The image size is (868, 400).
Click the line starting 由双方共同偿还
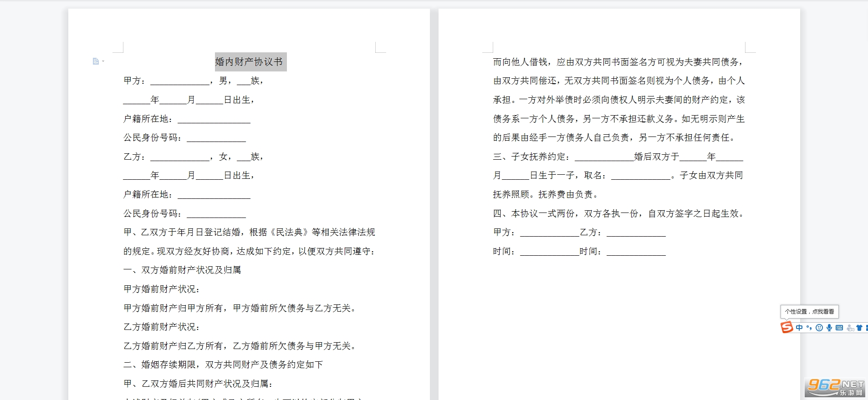coord(619,81)
